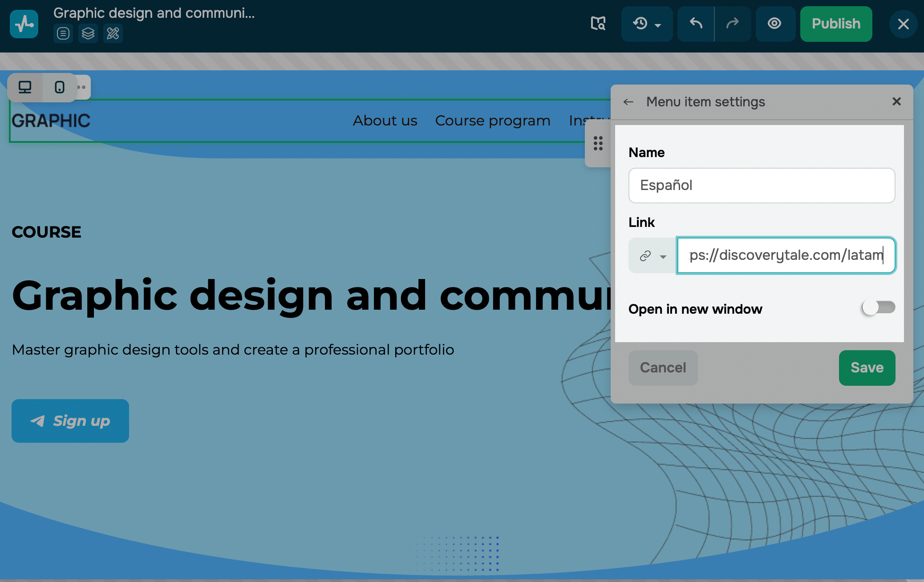The image size is (924, 582).
Task: Click the design tools ruler-pencil icon
Action: tap(113, 33)
